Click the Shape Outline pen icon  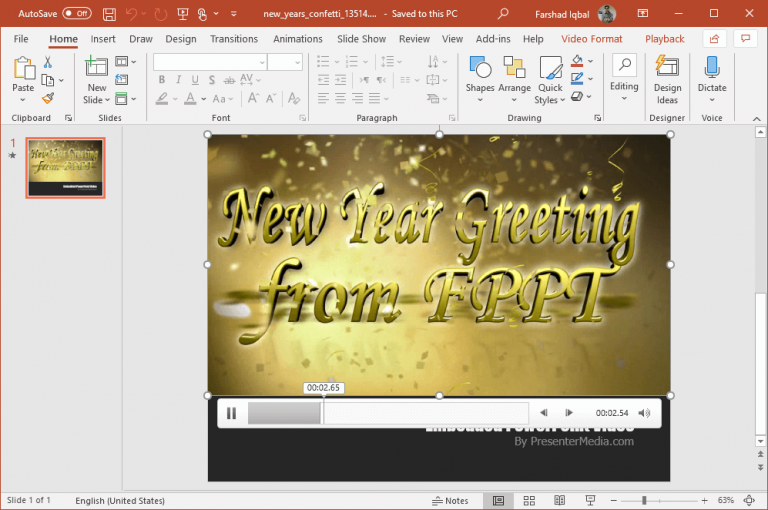577,78
